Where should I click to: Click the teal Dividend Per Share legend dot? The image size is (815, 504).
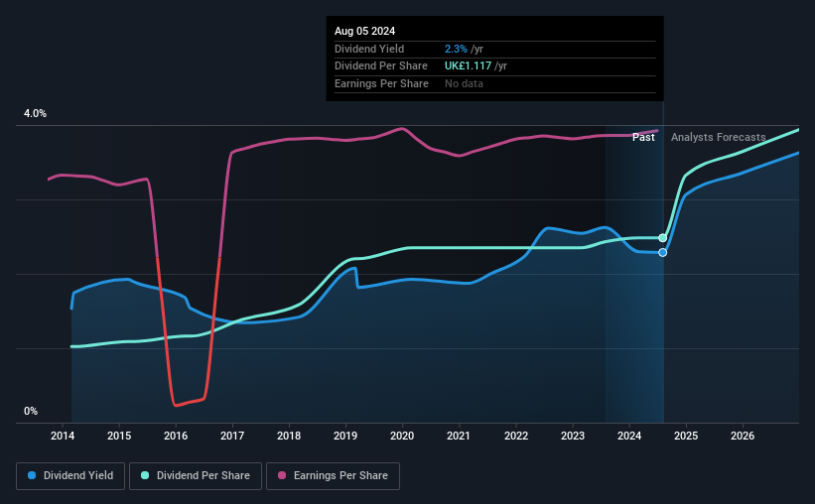point(145,475)
